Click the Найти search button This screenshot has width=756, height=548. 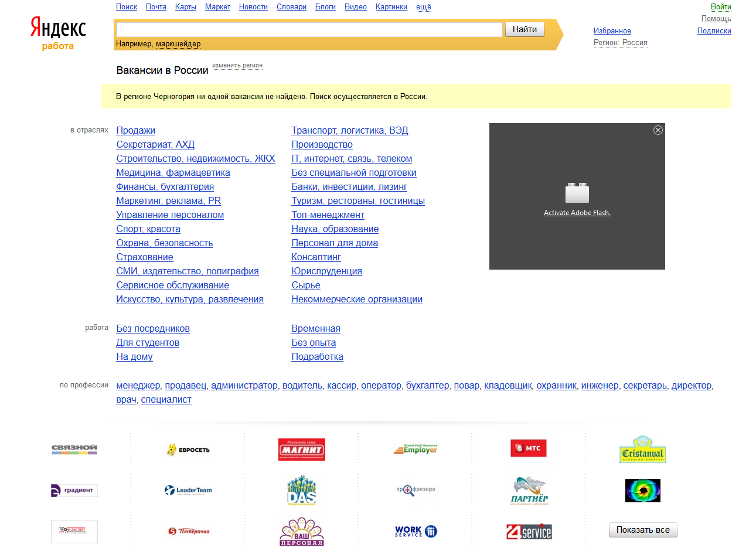tap(525, 29)
